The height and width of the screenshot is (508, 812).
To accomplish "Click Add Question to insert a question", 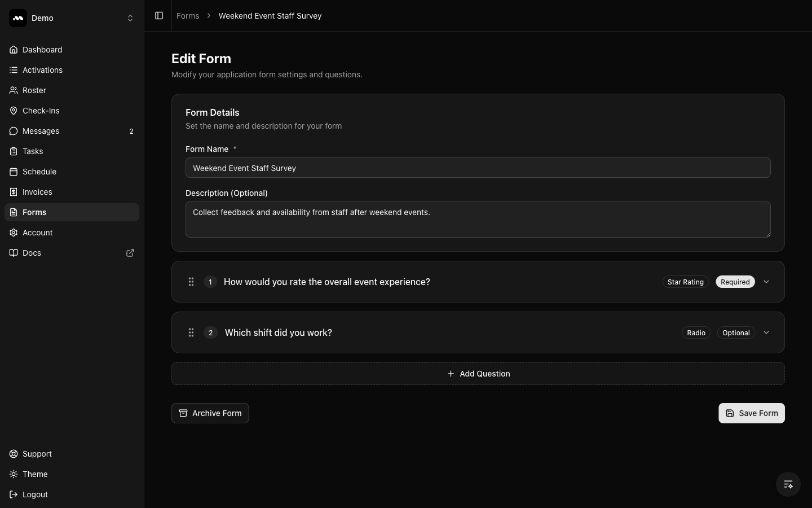I will point(478,374).
